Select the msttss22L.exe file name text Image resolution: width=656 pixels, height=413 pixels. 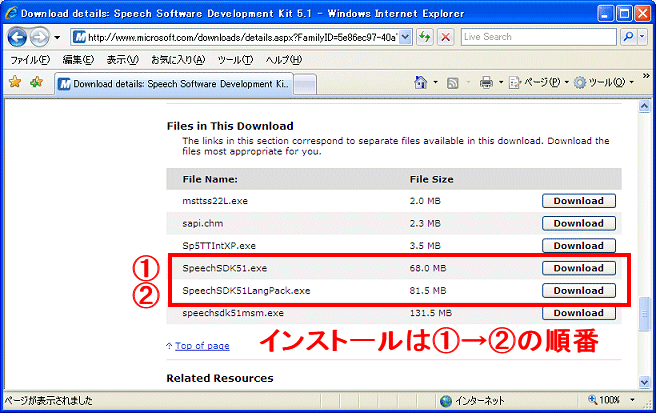[215, 201]
